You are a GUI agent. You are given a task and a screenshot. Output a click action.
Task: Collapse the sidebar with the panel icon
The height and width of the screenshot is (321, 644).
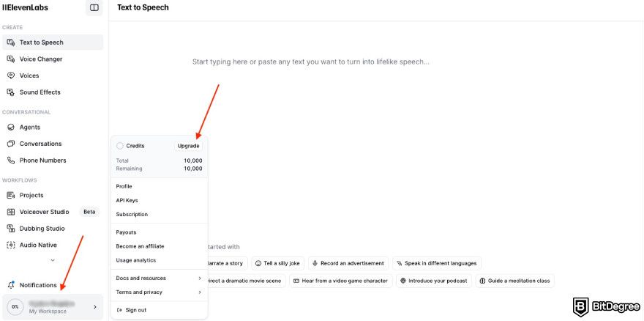[x=94, y=7]
